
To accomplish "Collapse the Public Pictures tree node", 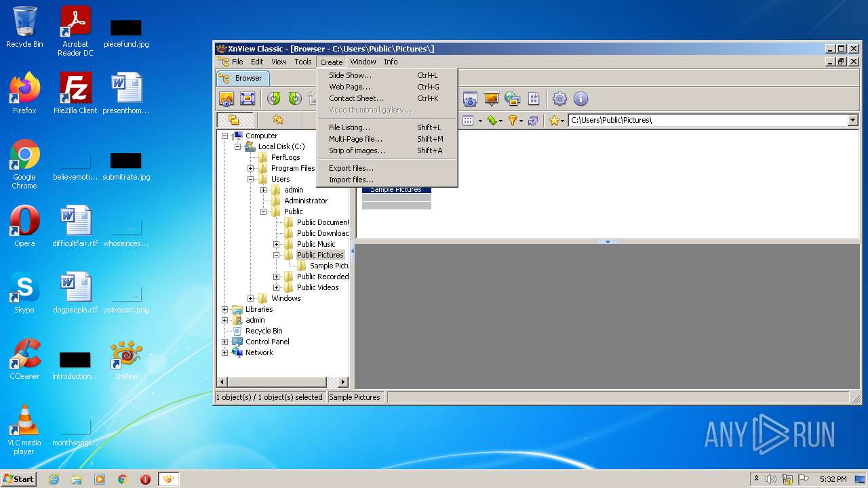I will click(x=277, y=255).
